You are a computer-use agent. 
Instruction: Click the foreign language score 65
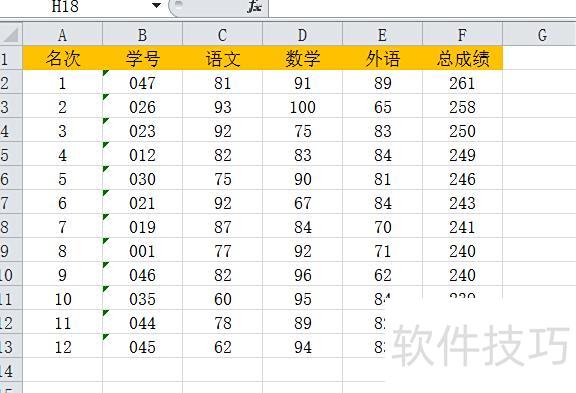[382, 107]
